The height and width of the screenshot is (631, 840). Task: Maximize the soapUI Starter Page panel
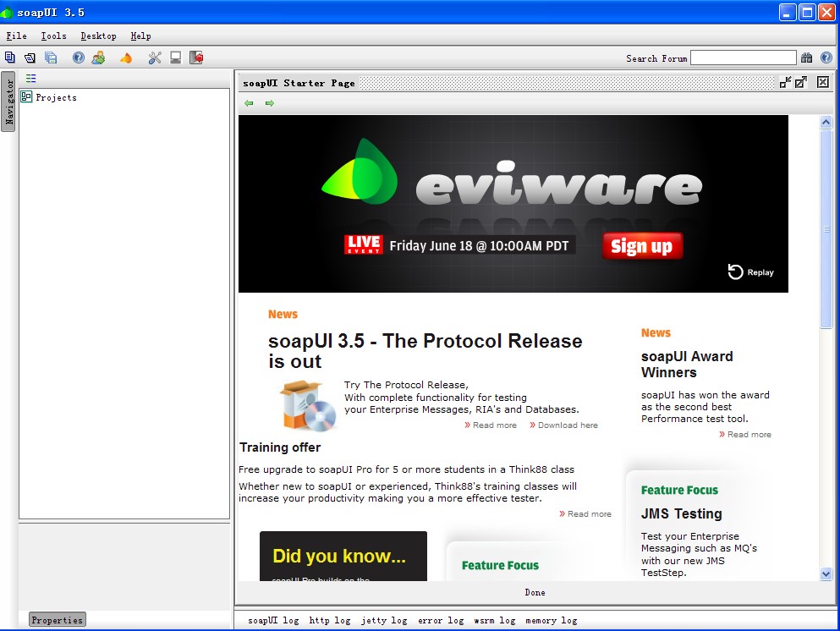click(x=801, y=82)
